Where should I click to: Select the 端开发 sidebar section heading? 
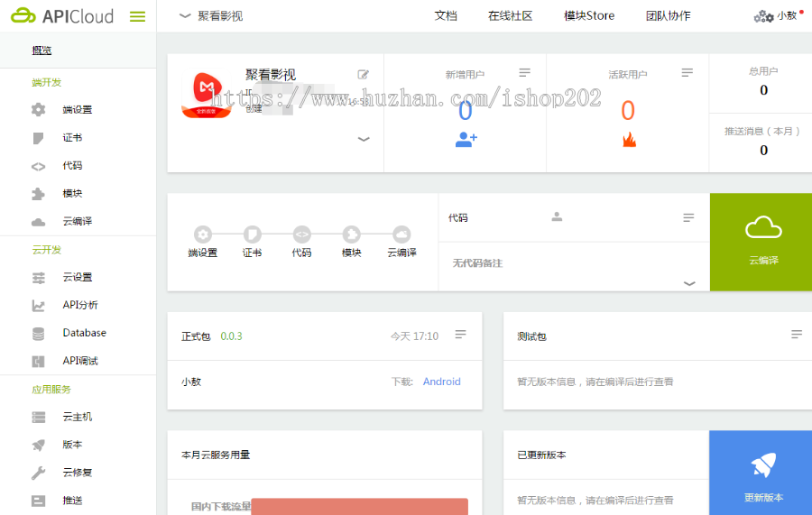click(x=47, y=82)
